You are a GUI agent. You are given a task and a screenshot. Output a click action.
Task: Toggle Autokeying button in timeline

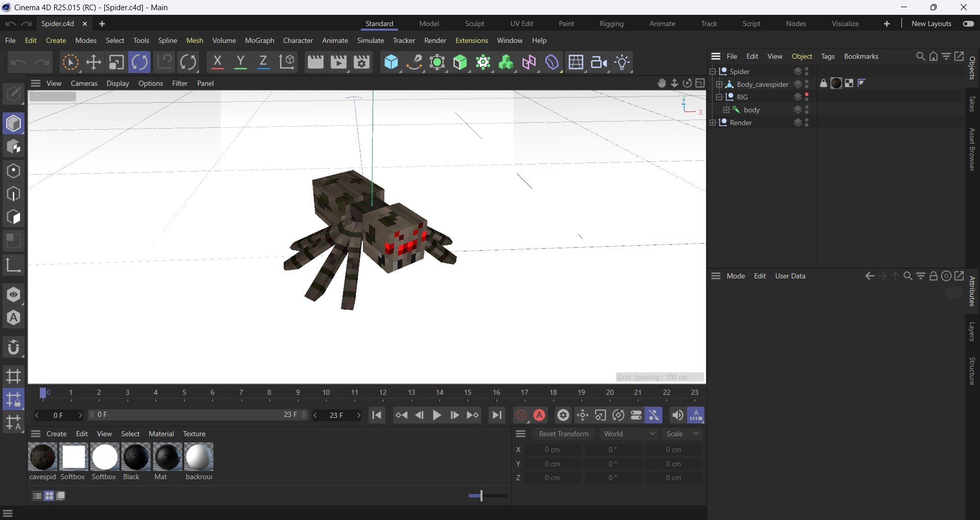pyautogui.click(x=540, y=415)
